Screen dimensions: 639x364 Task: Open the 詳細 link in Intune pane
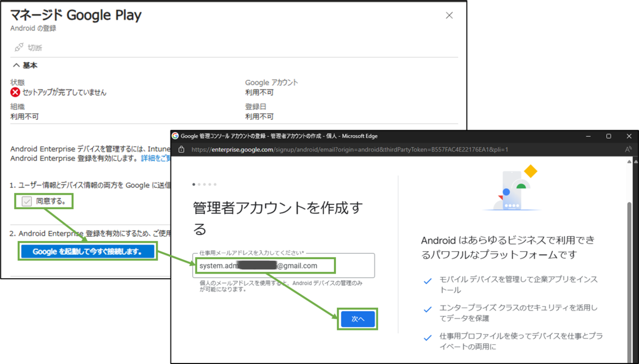click(x=155, y=158)
